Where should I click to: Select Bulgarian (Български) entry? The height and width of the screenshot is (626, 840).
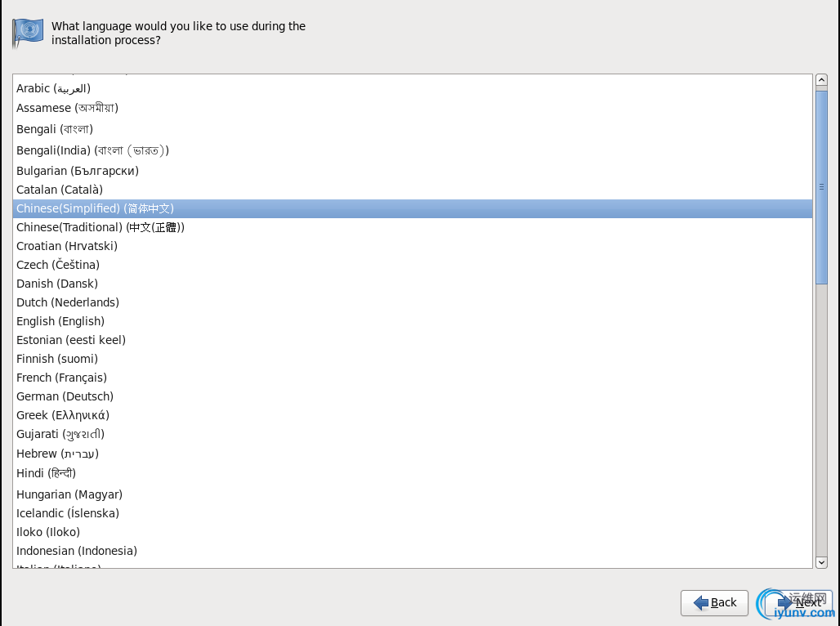tap(413, 171)
